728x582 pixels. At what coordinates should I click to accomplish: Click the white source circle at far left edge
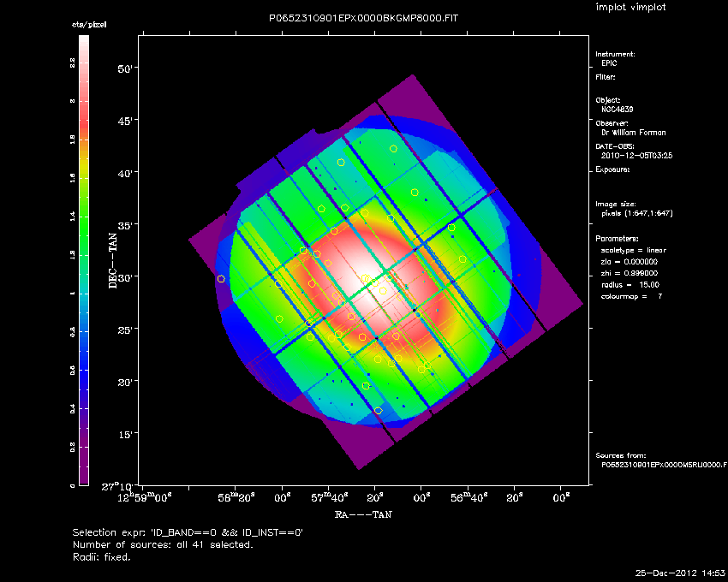point(221,279)
